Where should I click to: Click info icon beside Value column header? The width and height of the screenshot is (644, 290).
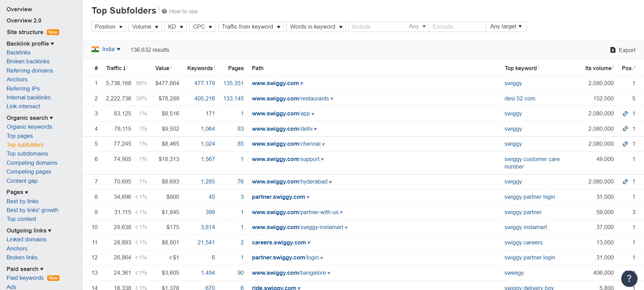171,67
